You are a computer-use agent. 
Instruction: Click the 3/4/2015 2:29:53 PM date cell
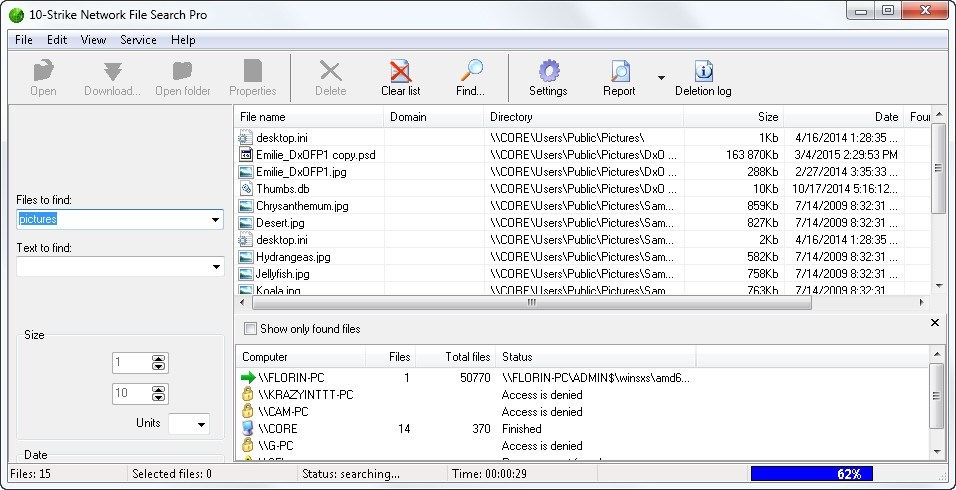846,155
